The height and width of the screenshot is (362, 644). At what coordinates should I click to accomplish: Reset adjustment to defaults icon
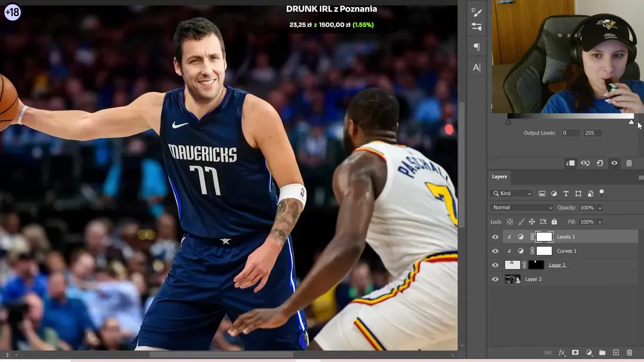[600, 163]
